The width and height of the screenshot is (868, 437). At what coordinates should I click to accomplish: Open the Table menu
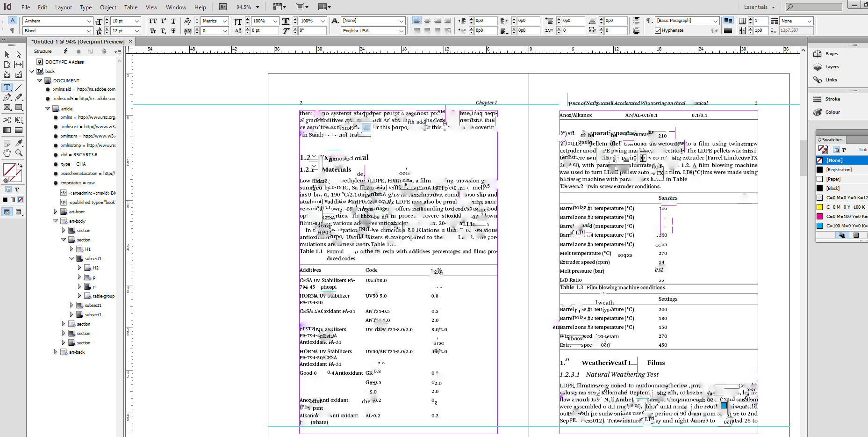[130, 7]
